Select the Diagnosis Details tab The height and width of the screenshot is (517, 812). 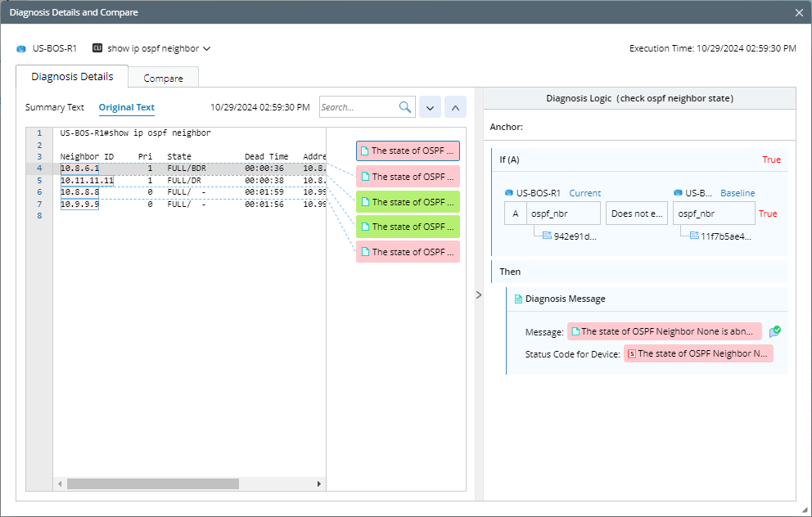tap(72, 77)
